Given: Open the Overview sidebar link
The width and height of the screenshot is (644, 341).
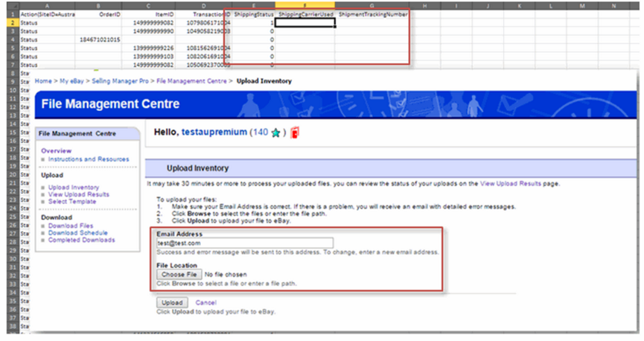Looking at the screenshot, I should click(57, 151).
